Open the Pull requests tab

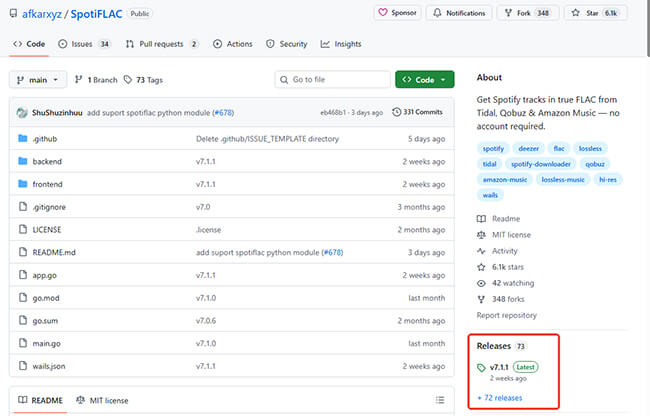(x=162, y=44)
